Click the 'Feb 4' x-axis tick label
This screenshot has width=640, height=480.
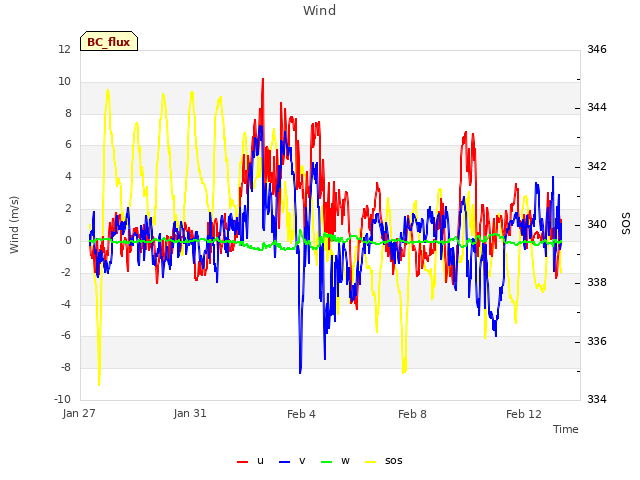pyautogui.click(x=301, y=414)
